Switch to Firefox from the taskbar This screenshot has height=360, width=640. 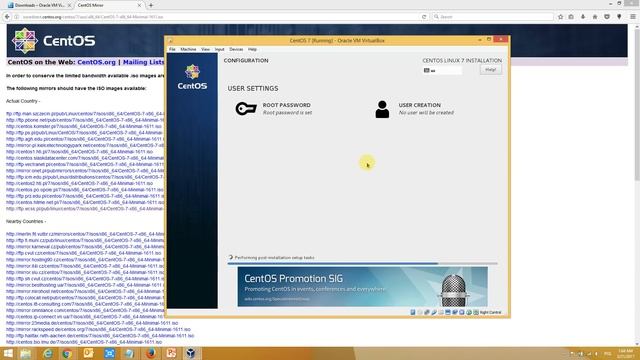click(x=151, y=353)
